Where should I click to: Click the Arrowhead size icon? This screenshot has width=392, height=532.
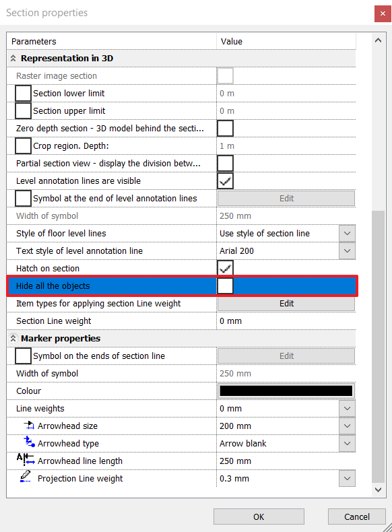(x=29, y=426)
